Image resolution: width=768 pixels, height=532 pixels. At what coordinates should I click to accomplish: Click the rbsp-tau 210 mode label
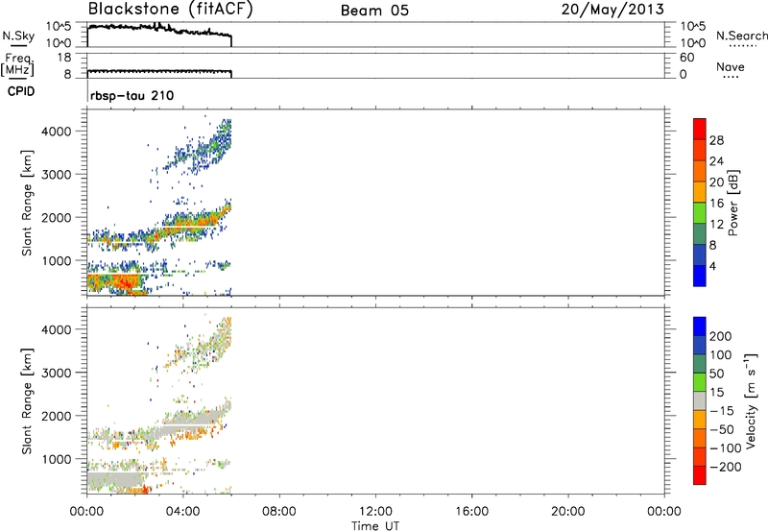coord(132,95)
